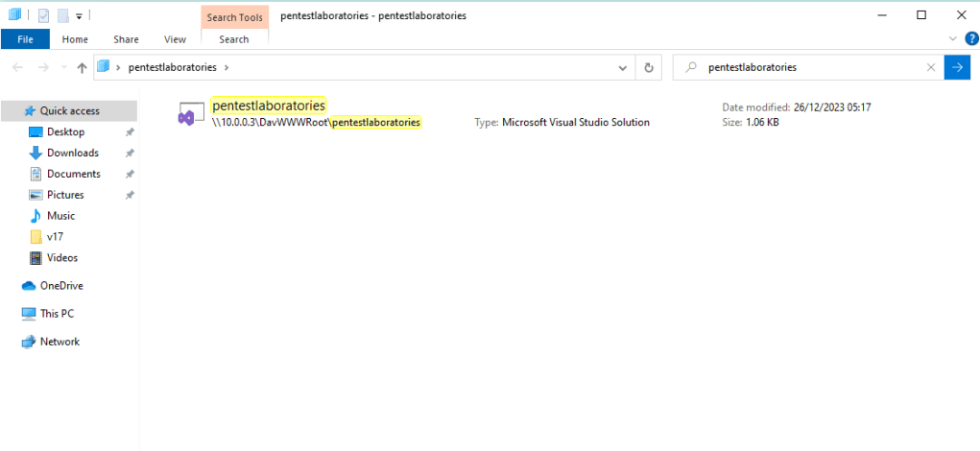Viewport: 980px width, 451px height.
Task: Click the Properties quick access toolbar icon
Action: click(x=43, y=14)
